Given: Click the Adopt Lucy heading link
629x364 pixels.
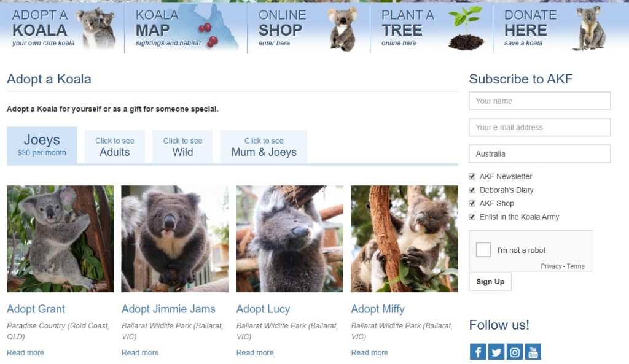Looking at the screenshot, I should point(263,309).
